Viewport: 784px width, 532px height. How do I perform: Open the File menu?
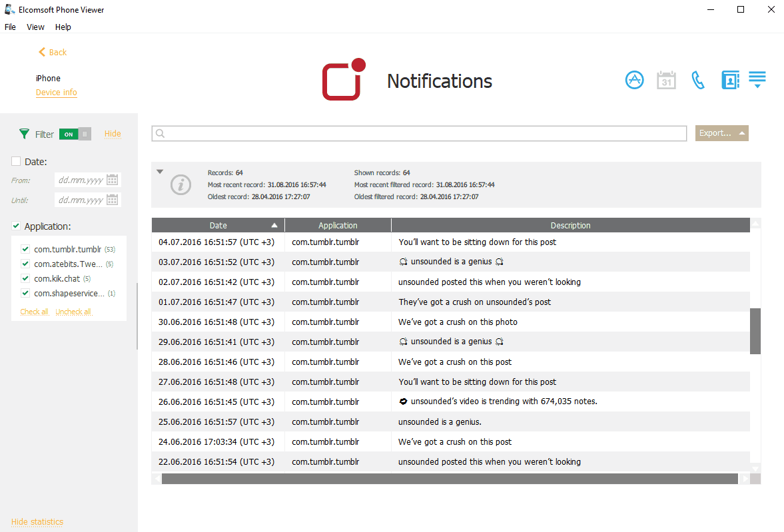[x=10, y=27]
